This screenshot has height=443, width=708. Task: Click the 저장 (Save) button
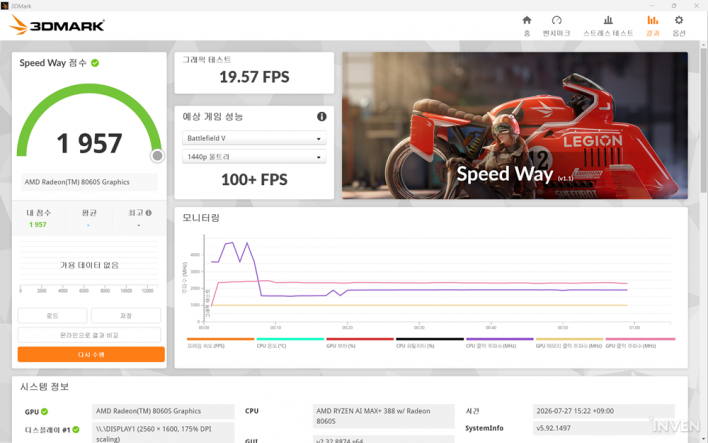(126, 316)
